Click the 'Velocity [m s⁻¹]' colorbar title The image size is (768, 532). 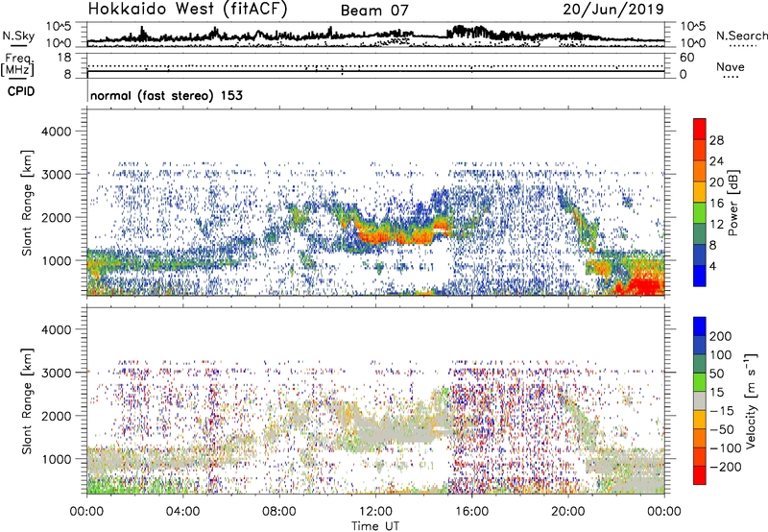click(x=751, y=400)
